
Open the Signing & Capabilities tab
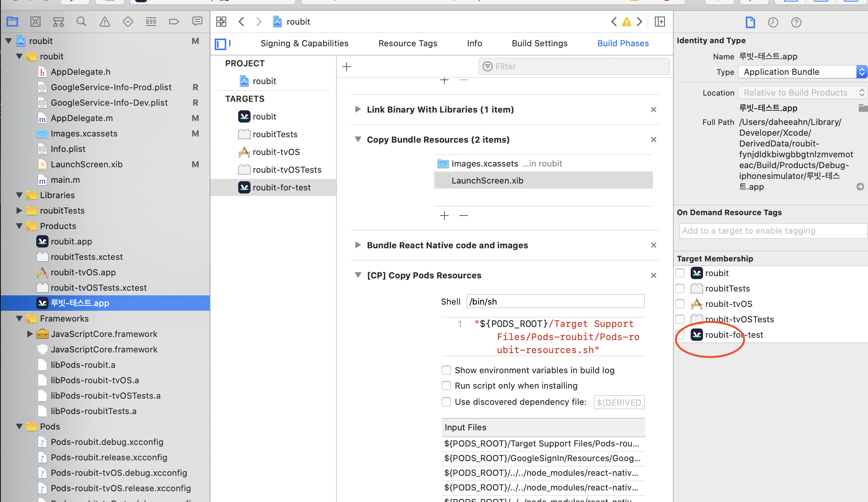tap(304, 43)
